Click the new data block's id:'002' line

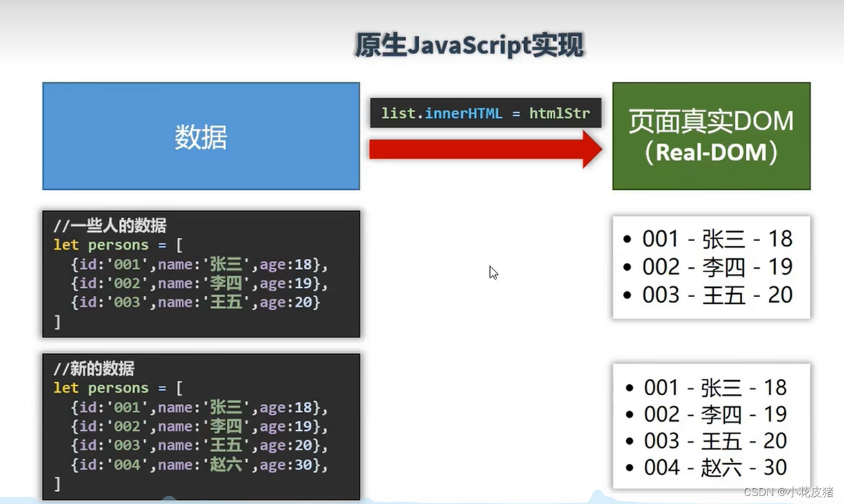(199, 427)
